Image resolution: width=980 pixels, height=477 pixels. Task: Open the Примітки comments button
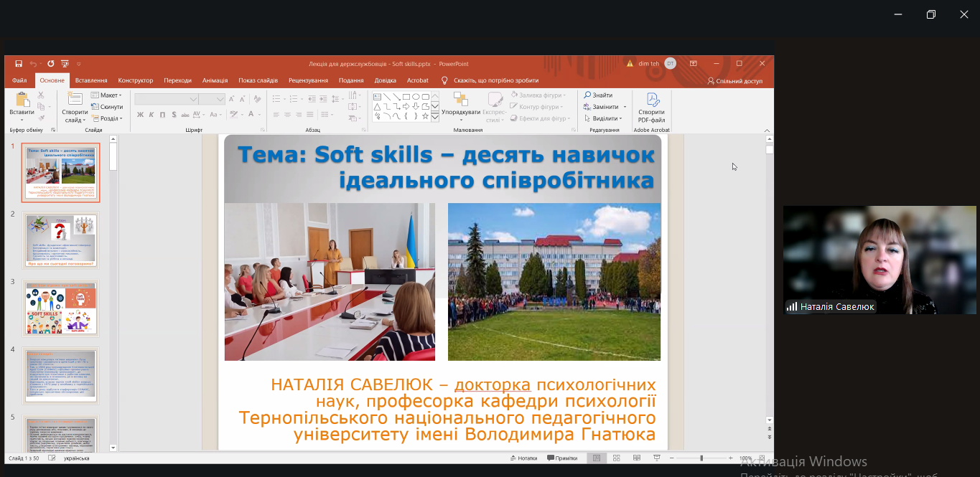[562, 458]
